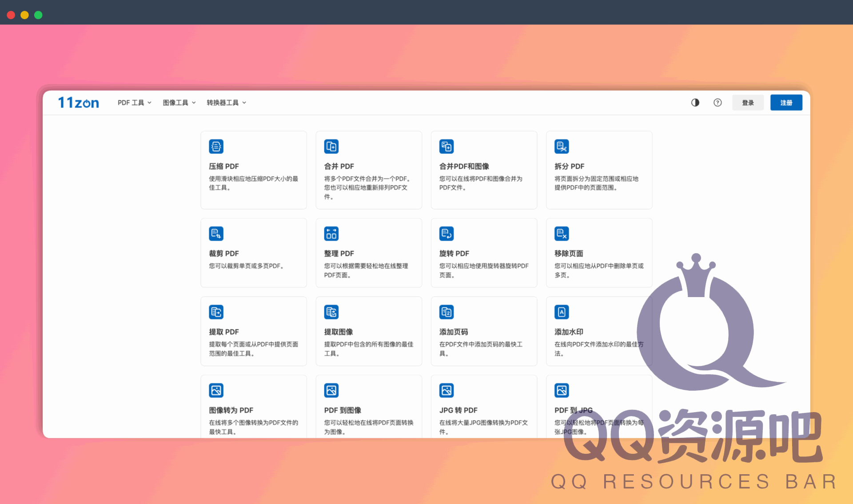This screenshot has width=853, height=504.
Task: Open the 整理 PDF card
Action: [369, 253]
